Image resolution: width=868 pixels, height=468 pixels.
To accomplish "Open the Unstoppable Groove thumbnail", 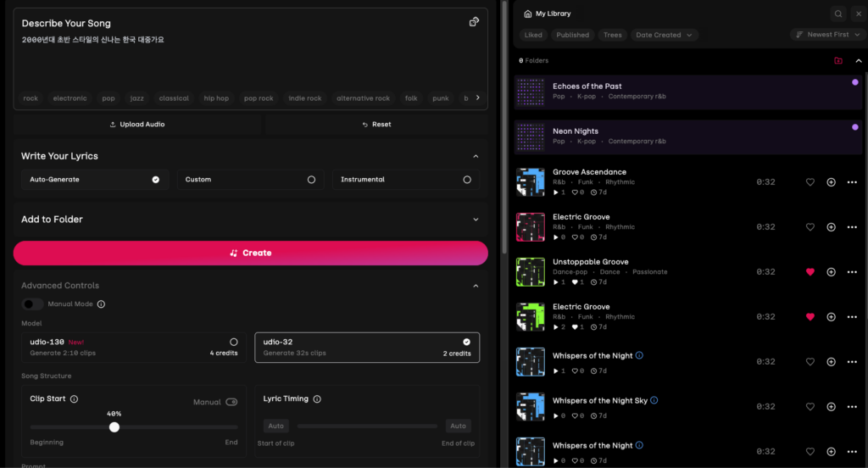I will click(531, 272).
